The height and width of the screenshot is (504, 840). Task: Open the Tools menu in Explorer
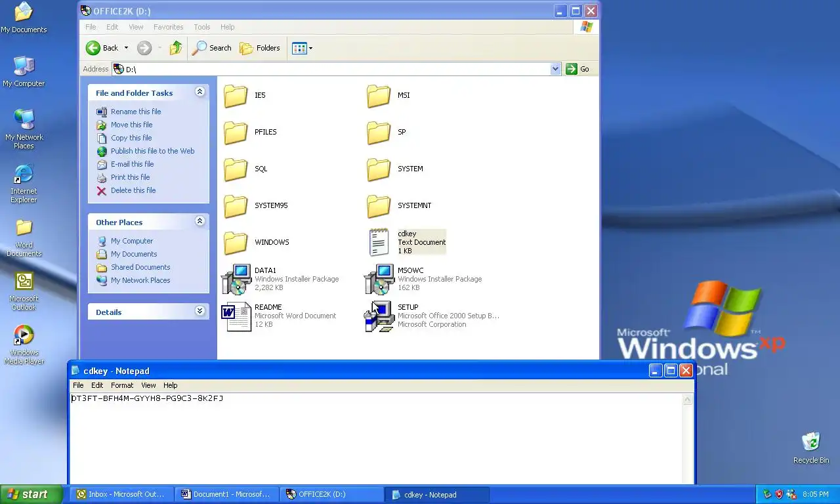(202, 27)
